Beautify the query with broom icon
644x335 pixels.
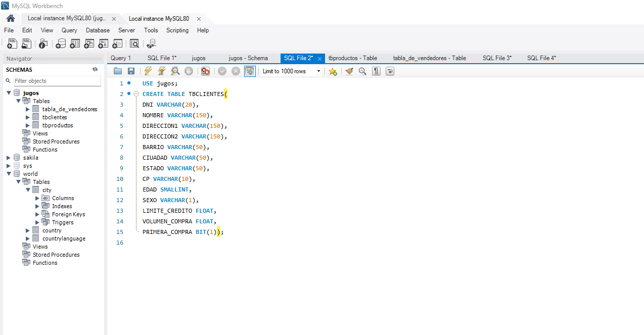(x=349, y=71)
